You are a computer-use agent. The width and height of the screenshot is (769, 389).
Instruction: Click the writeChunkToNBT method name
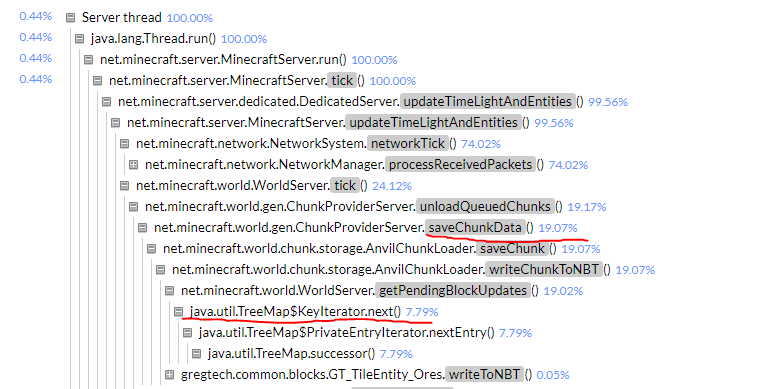tap(544, 269)
